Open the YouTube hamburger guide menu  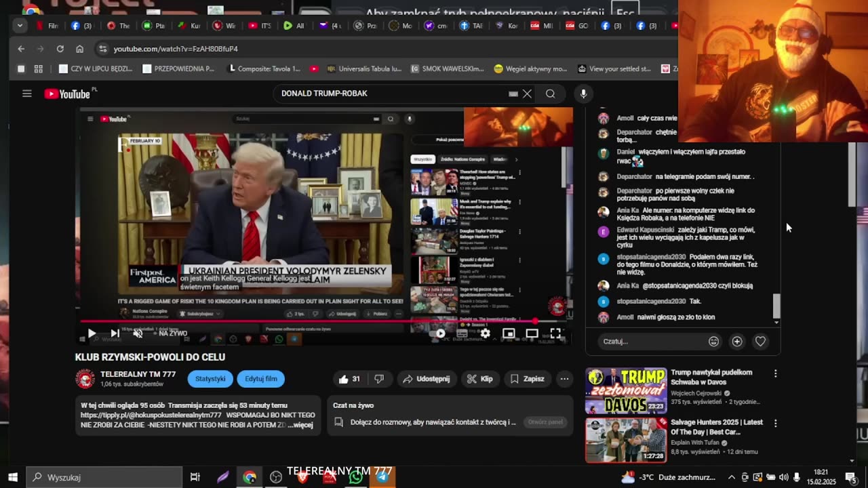27,94
